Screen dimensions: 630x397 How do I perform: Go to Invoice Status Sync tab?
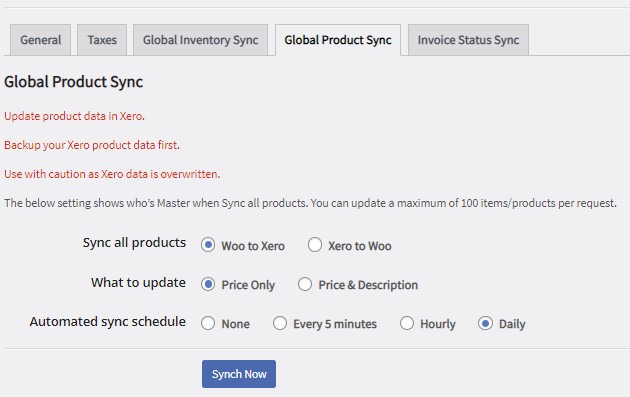[x=468, y=40]
